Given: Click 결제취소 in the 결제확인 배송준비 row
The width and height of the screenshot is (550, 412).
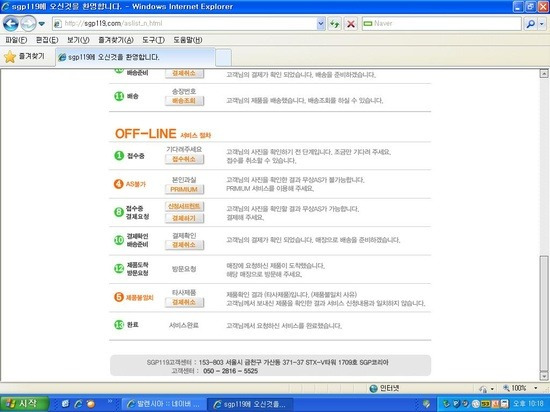Looking at the screenshot, I should click(x=184, y=245).
